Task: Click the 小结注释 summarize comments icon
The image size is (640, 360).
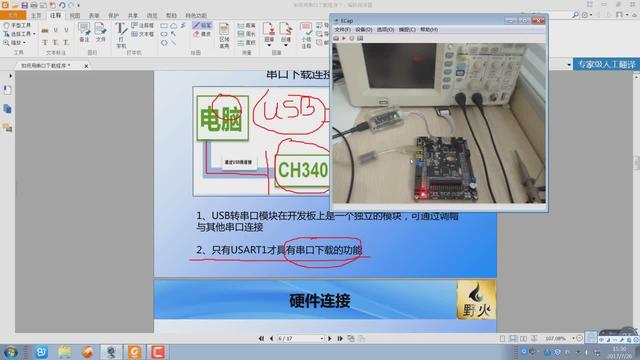Action: 306,36
